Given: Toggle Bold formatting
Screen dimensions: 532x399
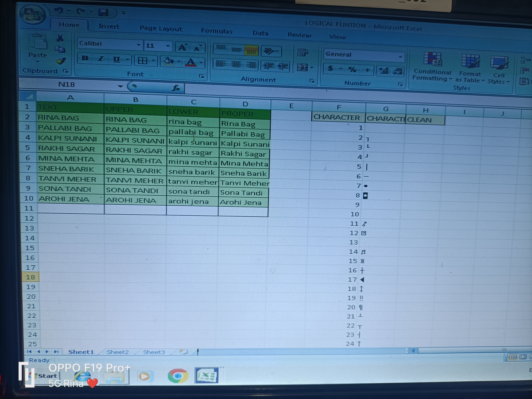Looking at the screenshot, I should [x=85, y=58].
